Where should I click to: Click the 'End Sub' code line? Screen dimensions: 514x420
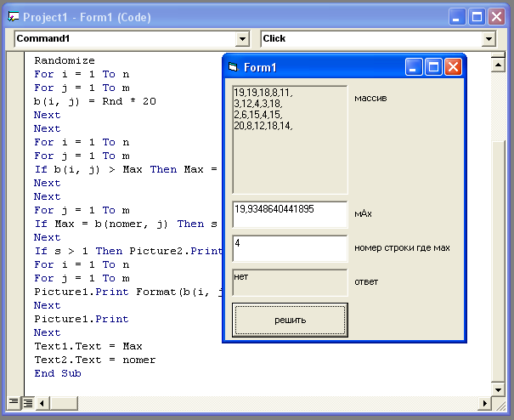point(58,373)
